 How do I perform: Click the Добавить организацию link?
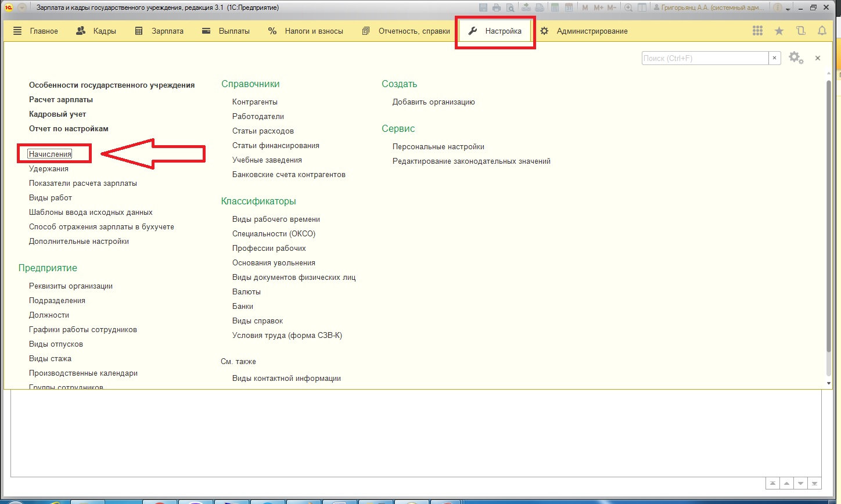tap(433, 102)
